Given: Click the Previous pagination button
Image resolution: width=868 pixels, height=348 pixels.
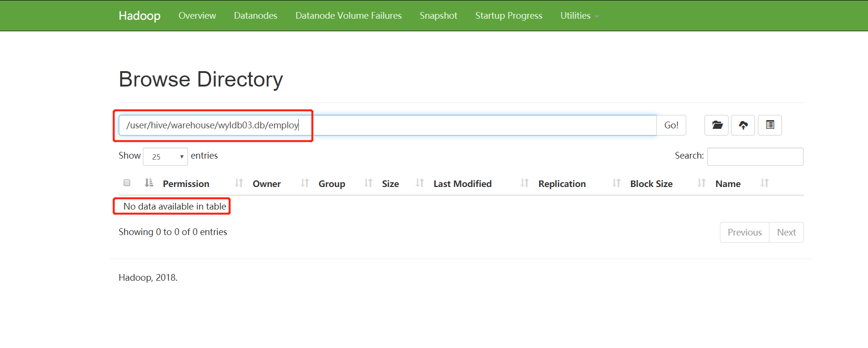Looking at the screenshot, I should [744, 232].
